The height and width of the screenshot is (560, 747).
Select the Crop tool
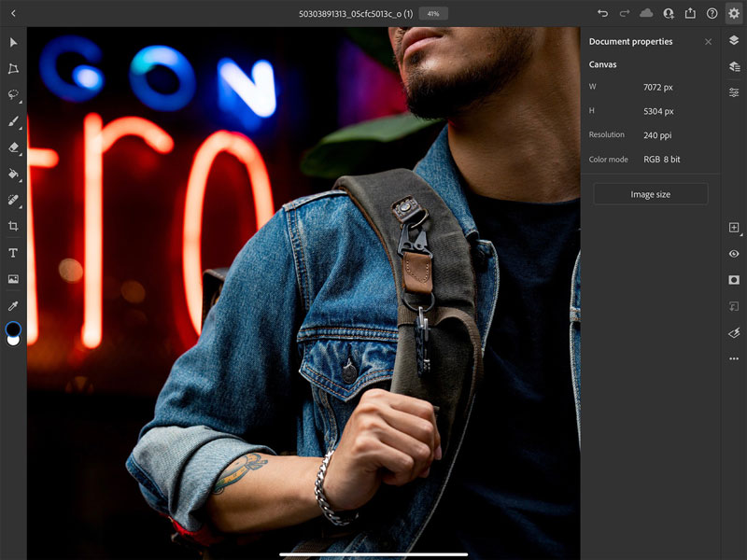pyautogui.click(x=13, y=226)
